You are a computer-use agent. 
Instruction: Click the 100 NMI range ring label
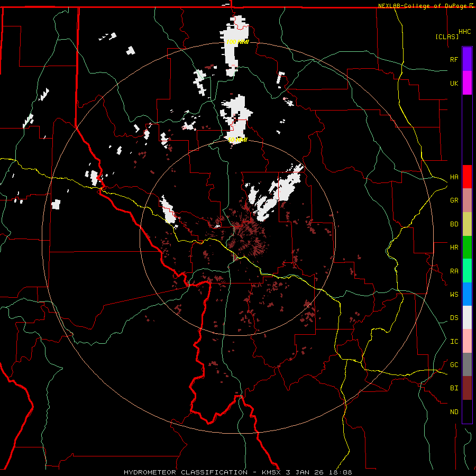(237, 42)
